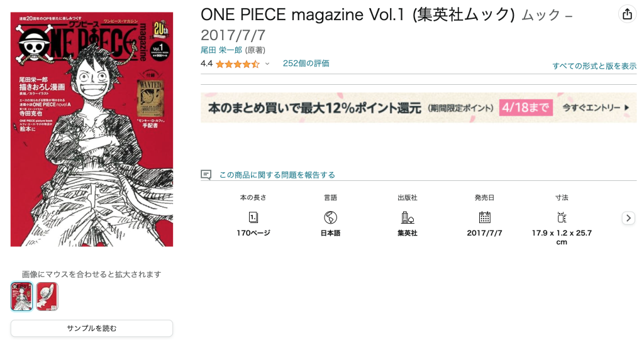Screen dimensions: 644x343
Task: Click the report problem speech bubble icon
Action: click(206, 175)
